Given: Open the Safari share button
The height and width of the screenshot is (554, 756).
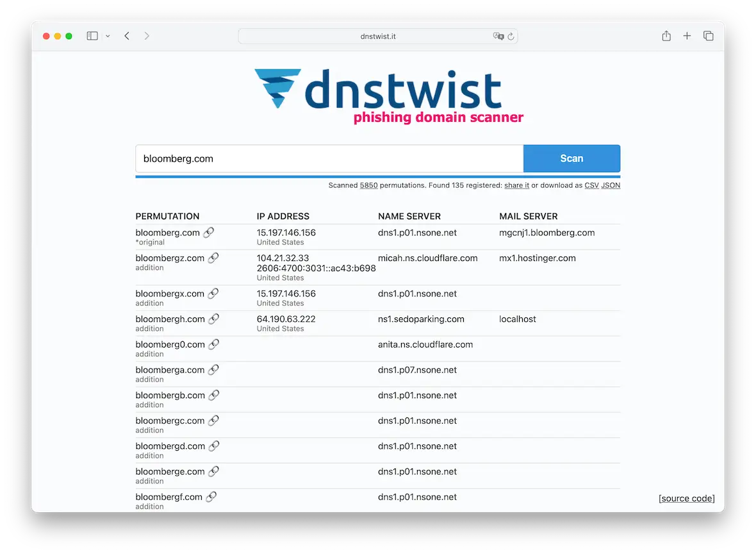Looking at the screenshot, I should click(x=666, y=36).
